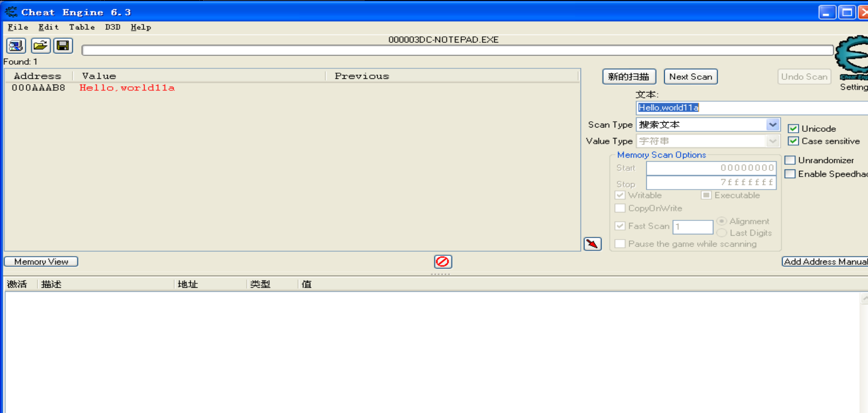Screen dimensions: 868x413
Task: Click the Stop address field
Action: point(711,183)
